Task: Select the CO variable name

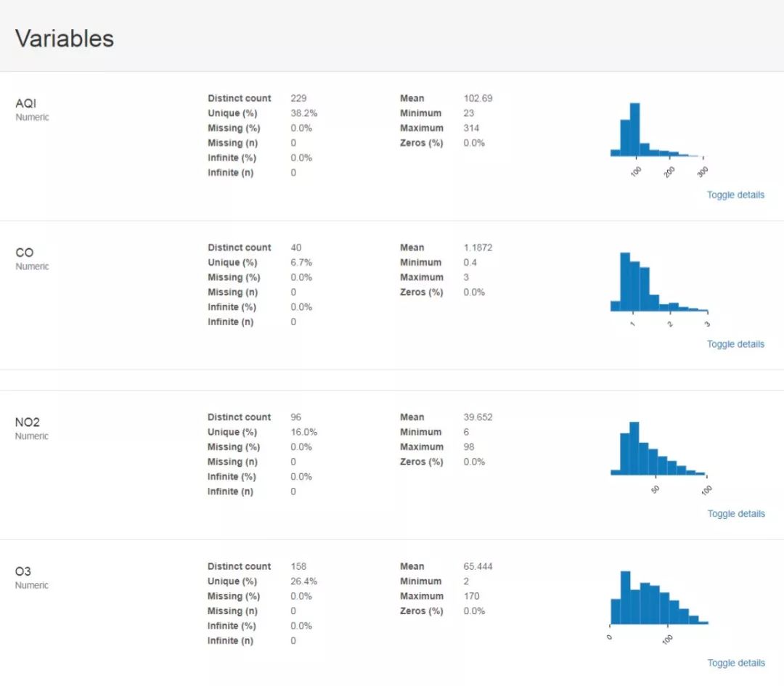Action: 24,253
